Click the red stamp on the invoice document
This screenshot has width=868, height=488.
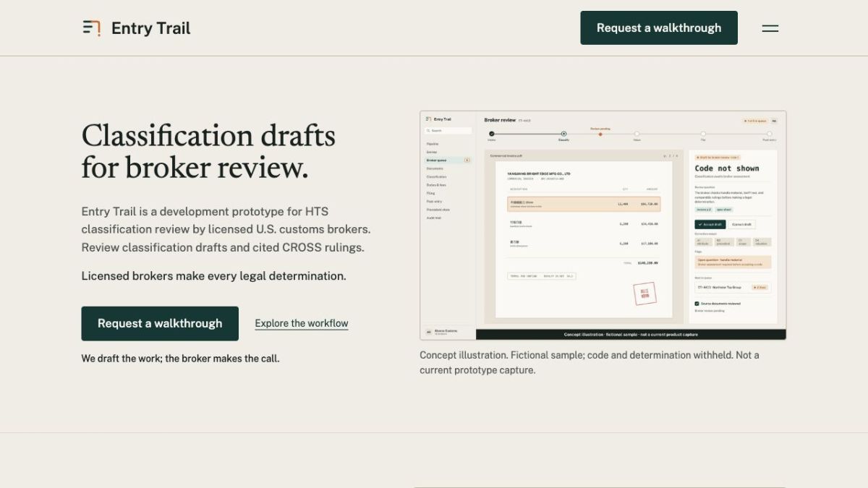(645, 294)
